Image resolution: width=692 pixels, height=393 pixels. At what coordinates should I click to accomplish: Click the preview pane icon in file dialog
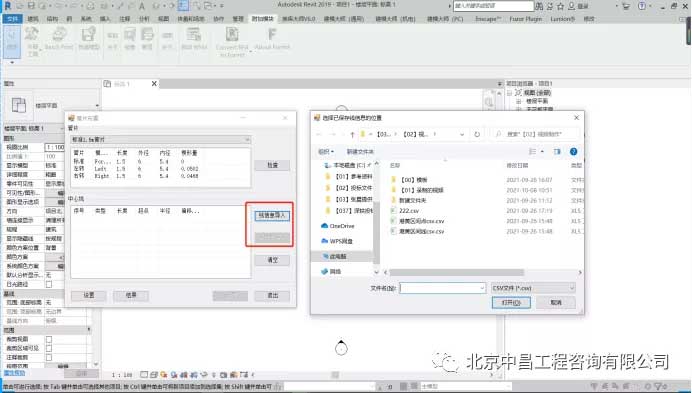(557, 151)
